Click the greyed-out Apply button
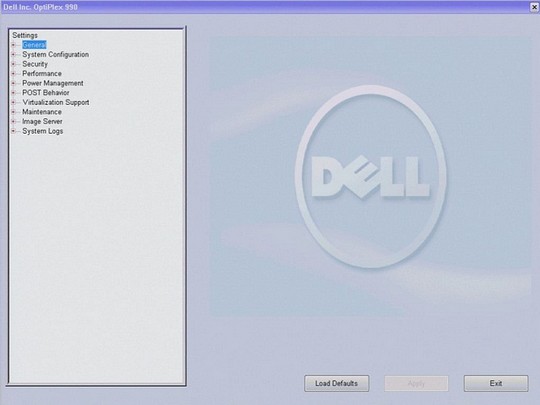The image size is (540, 405). point(416,383)
